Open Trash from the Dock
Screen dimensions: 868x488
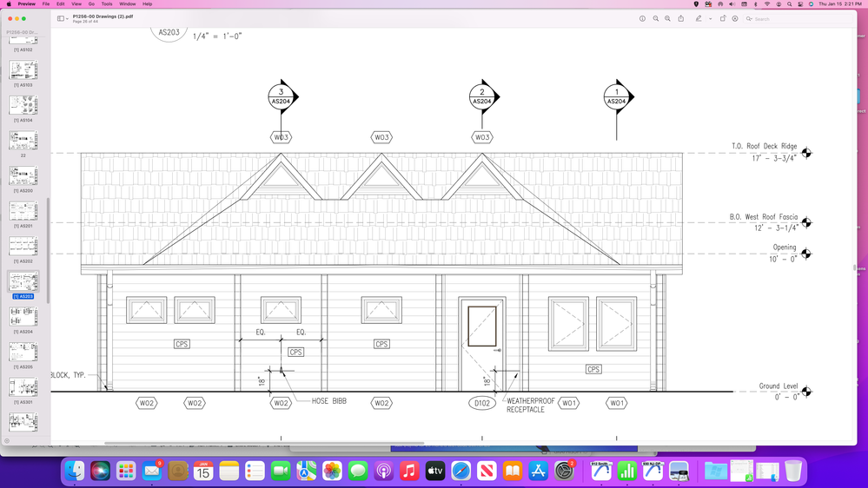(x=793, y=471)
